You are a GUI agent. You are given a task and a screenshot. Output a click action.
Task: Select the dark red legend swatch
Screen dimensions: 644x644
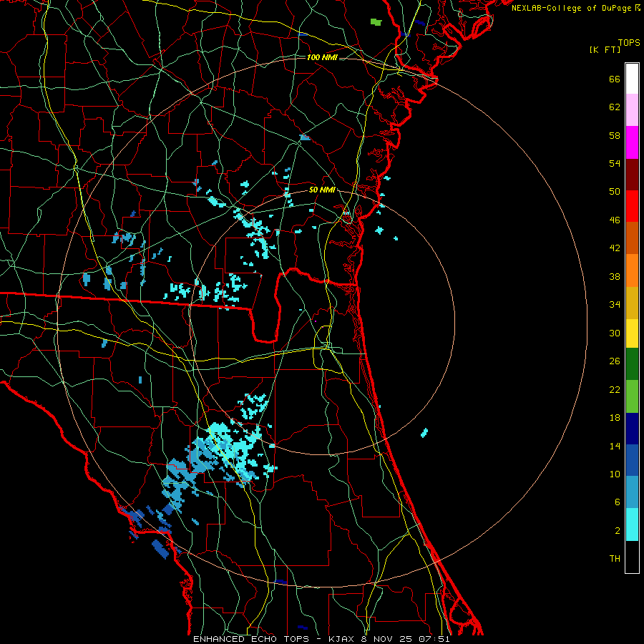pyautogui.click(x=632, y=174)
